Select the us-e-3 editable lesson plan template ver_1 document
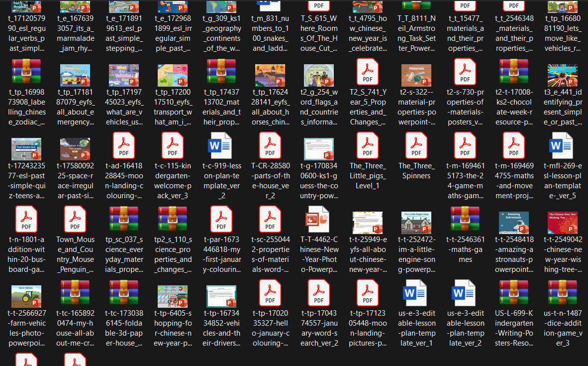The height and width of the screenshot is (366, 588). (x=416, y=294)
